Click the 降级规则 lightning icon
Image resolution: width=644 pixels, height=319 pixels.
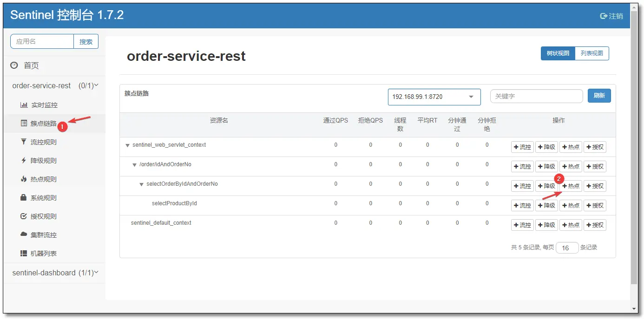[x=24, y=161]
